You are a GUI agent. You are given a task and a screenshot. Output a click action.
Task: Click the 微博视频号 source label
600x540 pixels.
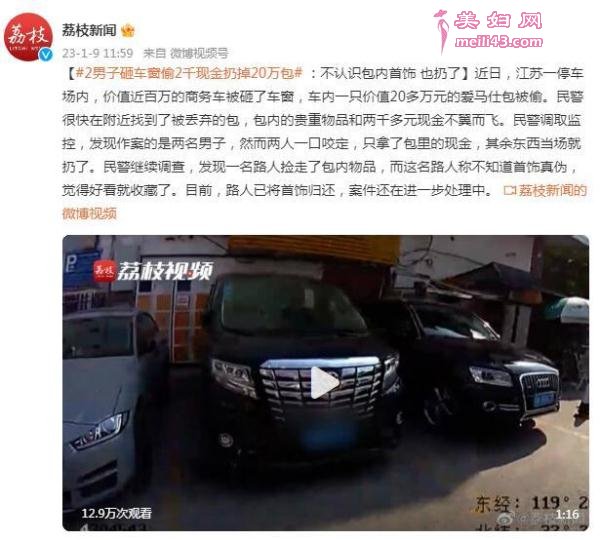tap(199, 53)
